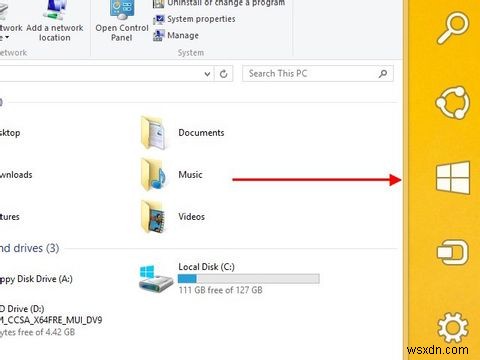Click the Local Disk (C:) usage bar

(249, 279)
